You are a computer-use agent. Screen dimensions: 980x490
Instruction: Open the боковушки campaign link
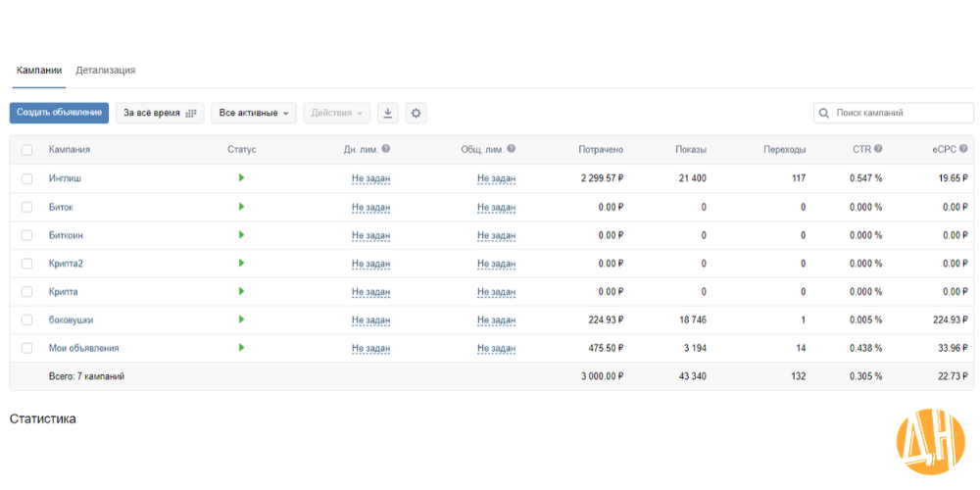pyautogui.click(x=72, y=320)
